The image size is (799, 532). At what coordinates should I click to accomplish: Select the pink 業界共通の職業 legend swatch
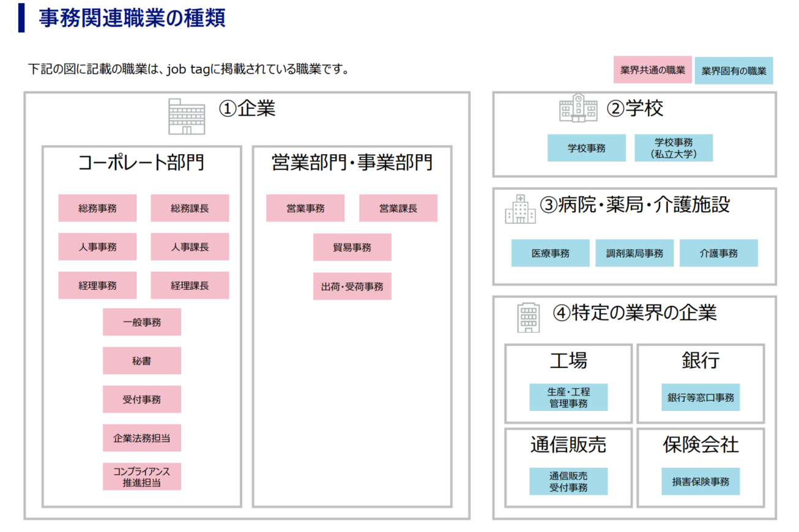(652, 70)
